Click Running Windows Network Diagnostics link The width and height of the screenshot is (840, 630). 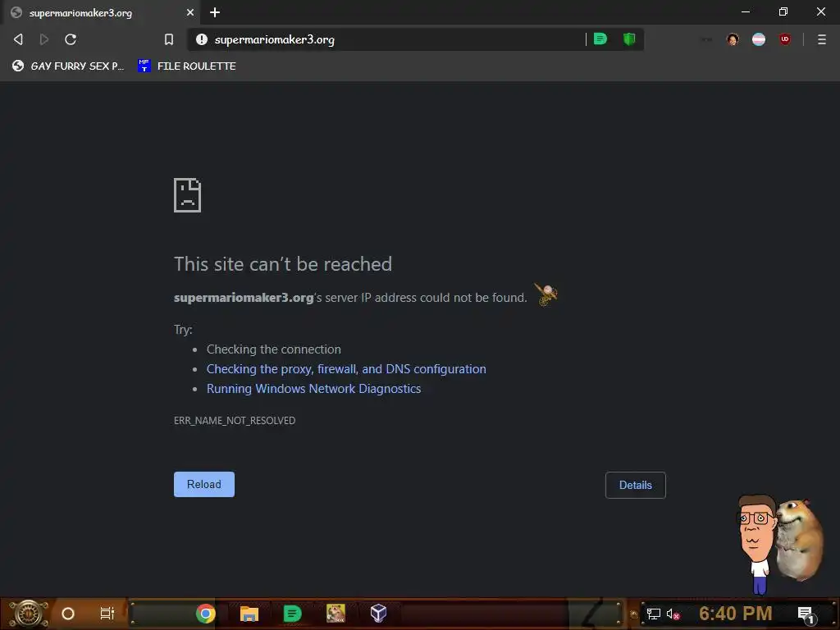[x=314, y=389]
